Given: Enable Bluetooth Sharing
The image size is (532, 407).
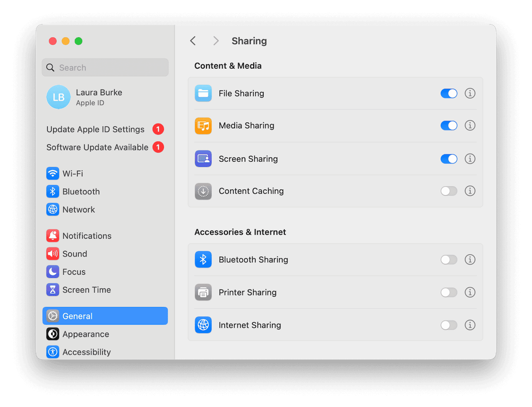Looking at the screenshot, I should pyautogui.click(x=449, y=259).
